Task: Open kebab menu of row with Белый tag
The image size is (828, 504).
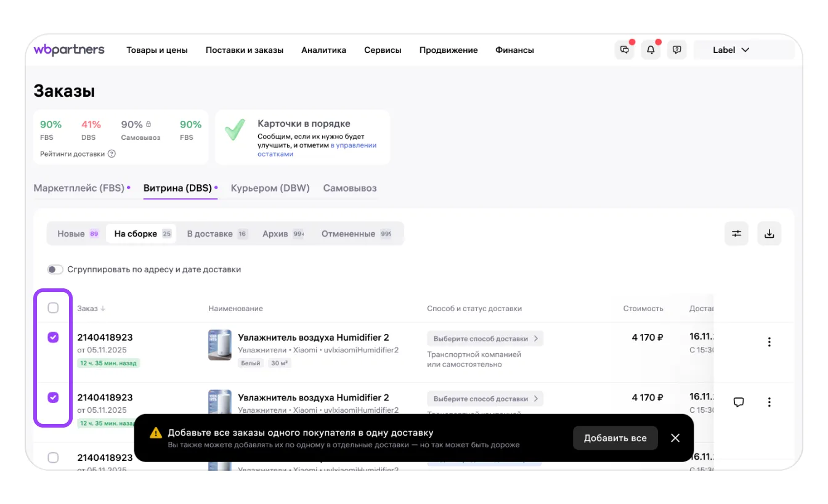Action: 769,342
